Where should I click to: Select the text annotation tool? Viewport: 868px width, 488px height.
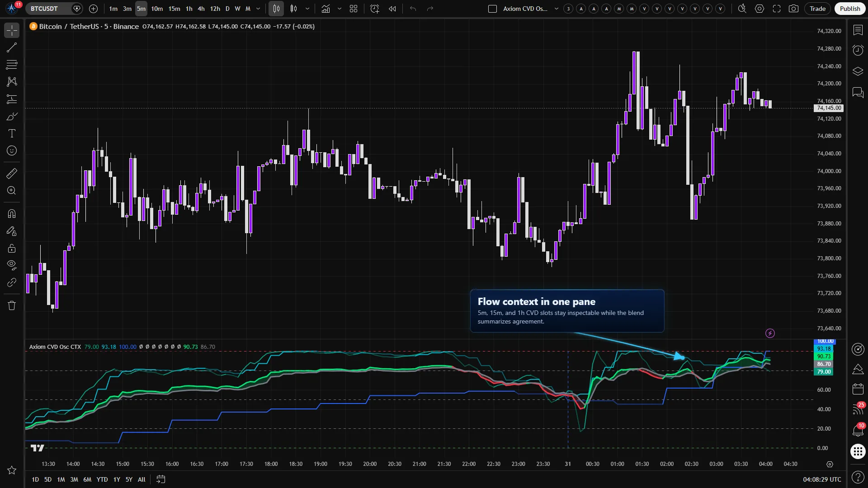coord(12,133)
